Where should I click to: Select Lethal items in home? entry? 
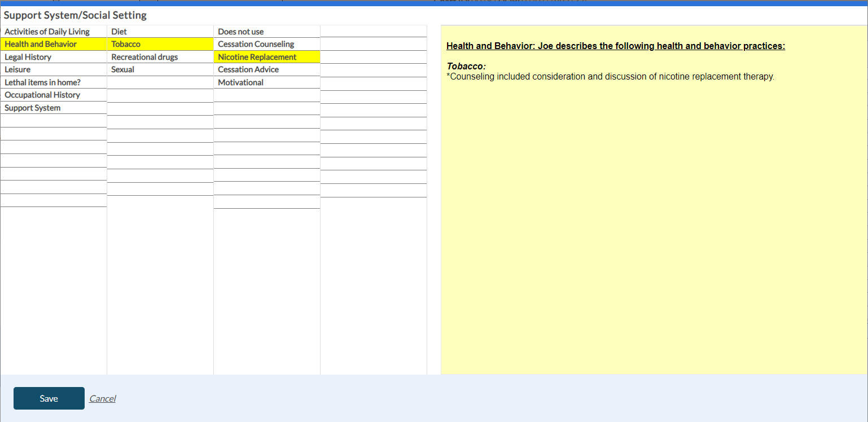click(x=42, y=82)
